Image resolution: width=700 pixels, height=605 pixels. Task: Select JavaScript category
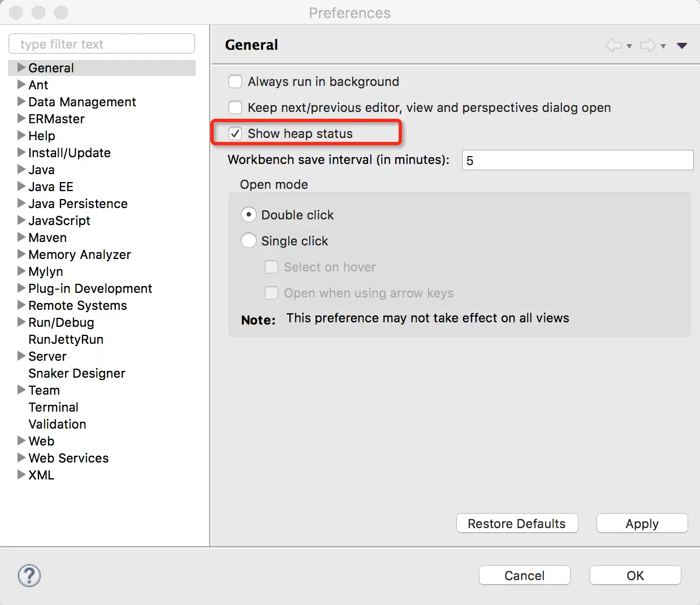[x=59, y=221]
